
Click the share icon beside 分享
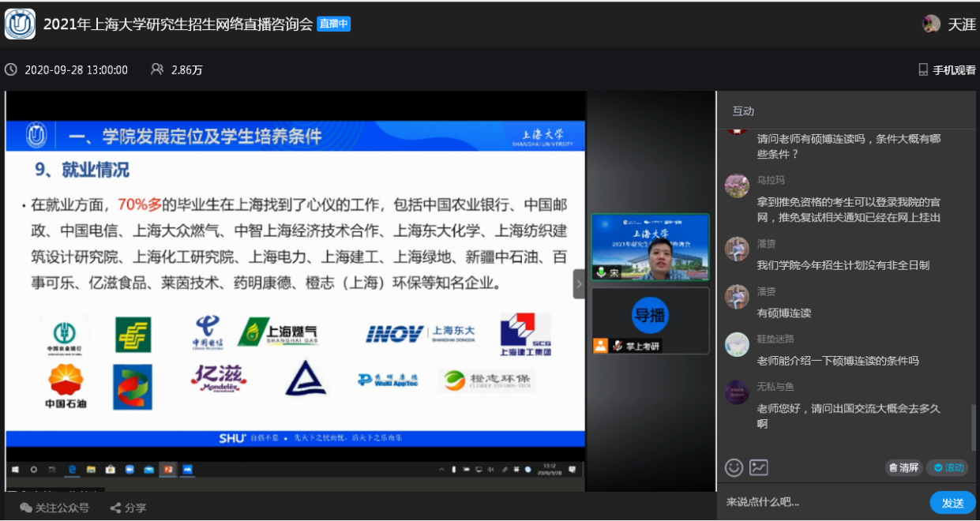115,508
